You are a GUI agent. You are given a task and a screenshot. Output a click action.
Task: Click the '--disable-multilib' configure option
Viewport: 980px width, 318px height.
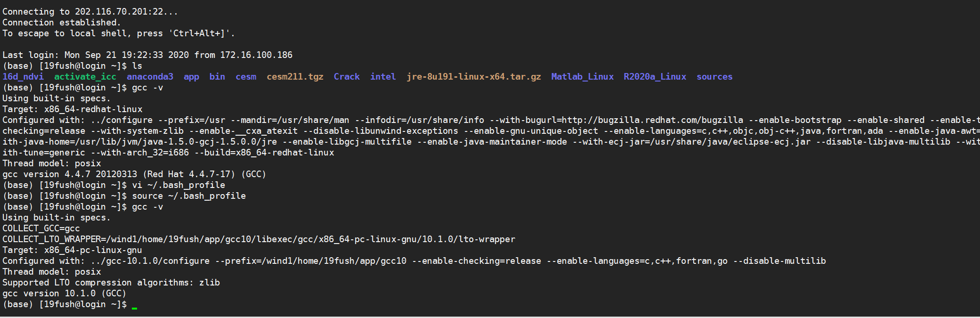click(779, 261)
